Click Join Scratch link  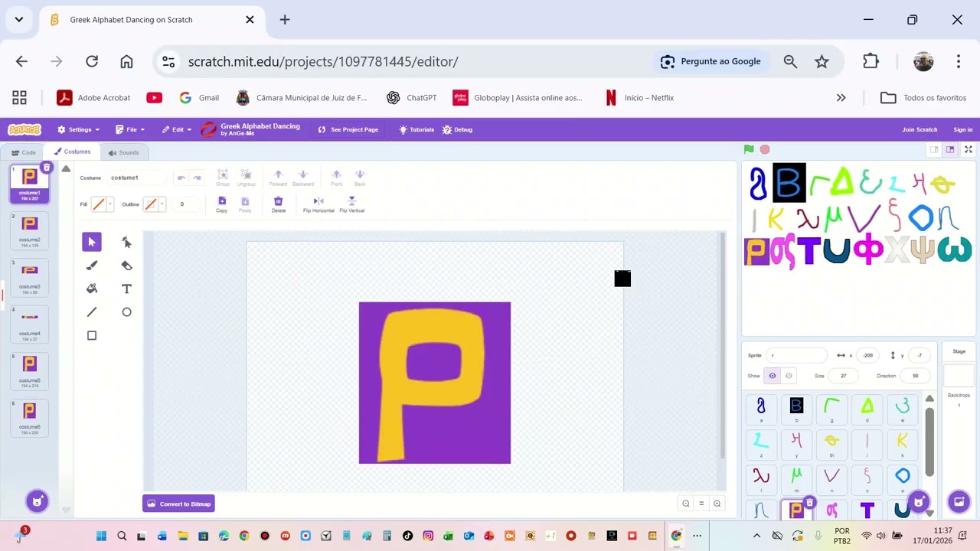(x=920, y=129)
